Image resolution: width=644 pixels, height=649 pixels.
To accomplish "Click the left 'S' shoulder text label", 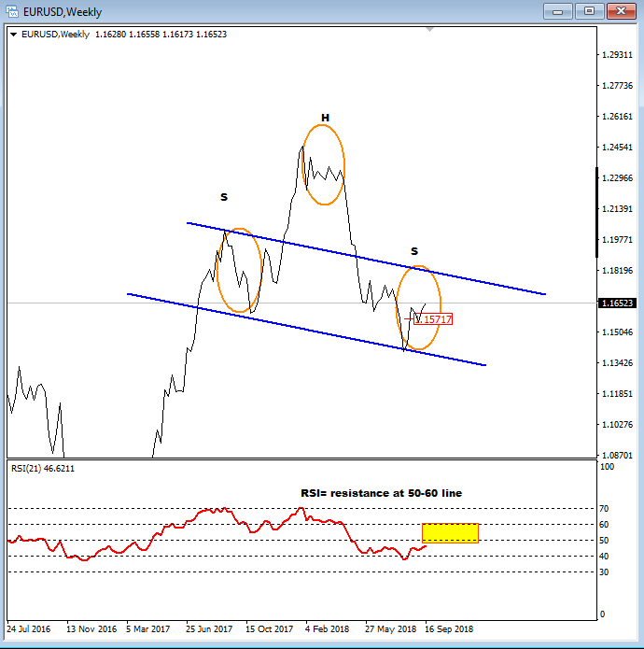I will tap(224, 197).
